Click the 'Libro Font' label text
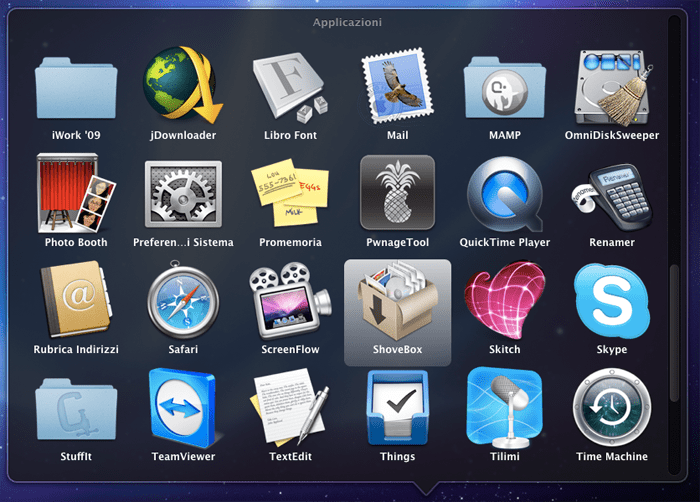Image resolution: width=700 pixels, height=502 pixels. tap(290, 135)
